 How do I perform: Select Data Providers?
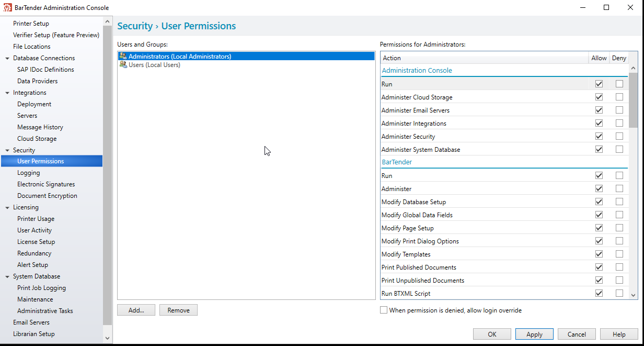tap(37, 81)
